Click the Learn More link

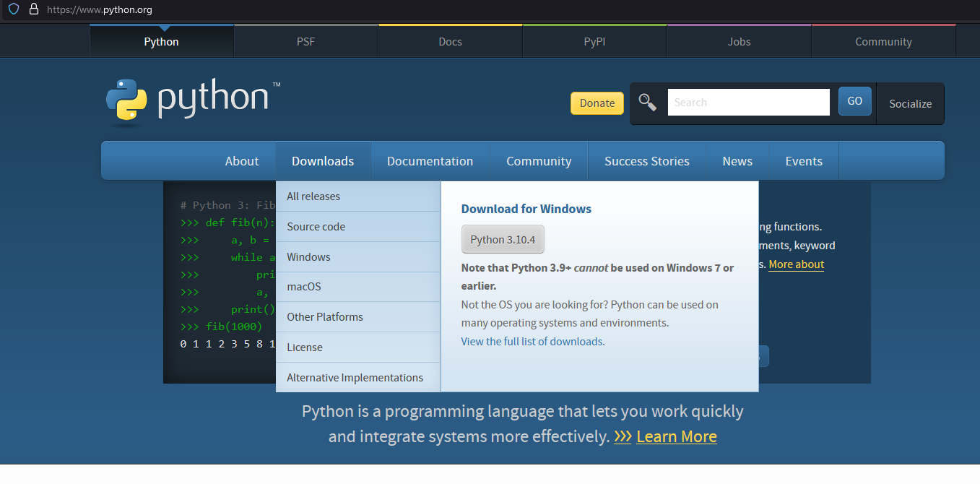tap(677, 436)
